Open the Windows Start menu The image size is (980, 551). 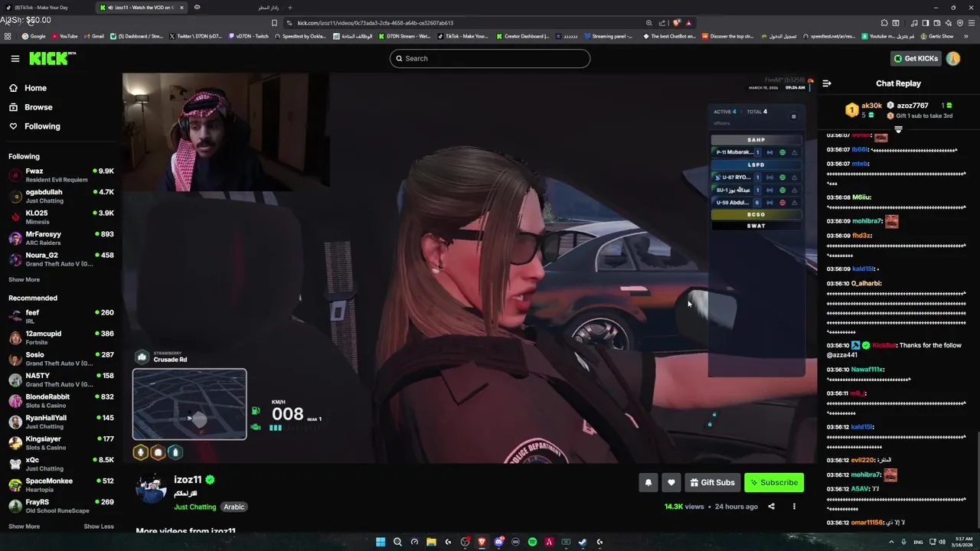(381, 542)
